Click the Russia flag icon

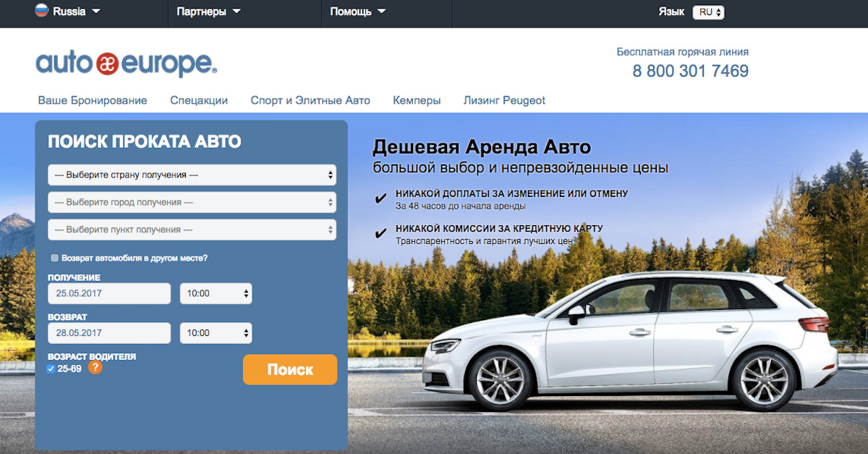[40, 11]
